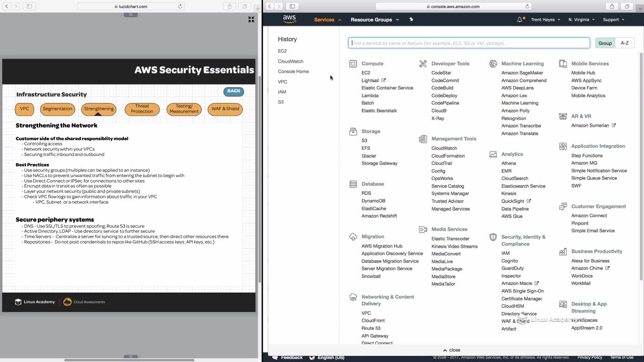The width and height of the screenshot is (644, 362).
Task: Switch service list to Group view
Action: tap(605, 43)
